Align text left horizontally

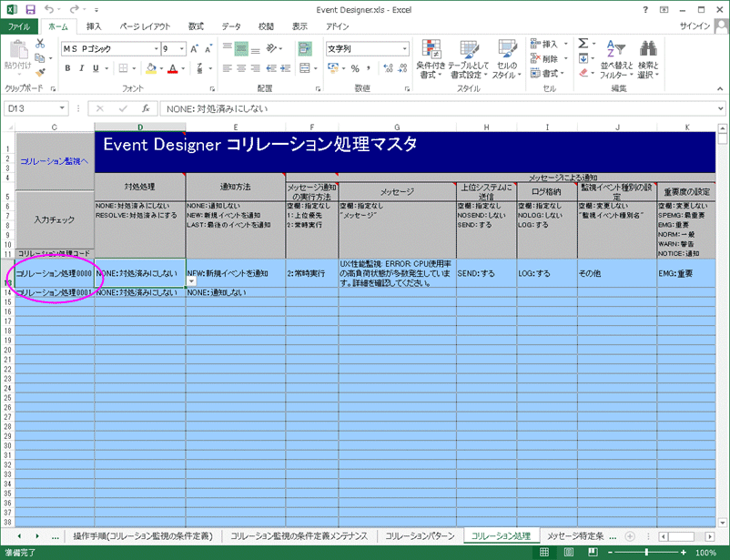click(x=228, y=68)
